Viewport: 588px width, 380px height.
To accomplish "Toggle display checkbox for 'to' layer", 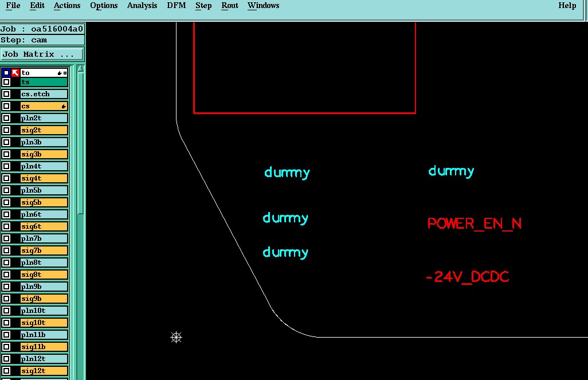I will pos(6,73).
